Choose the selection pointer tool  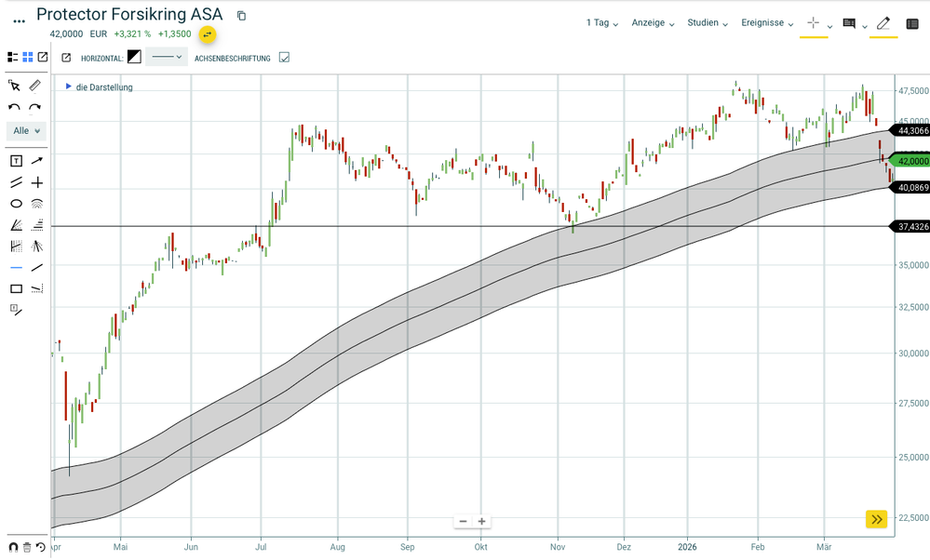pos(15,86)
